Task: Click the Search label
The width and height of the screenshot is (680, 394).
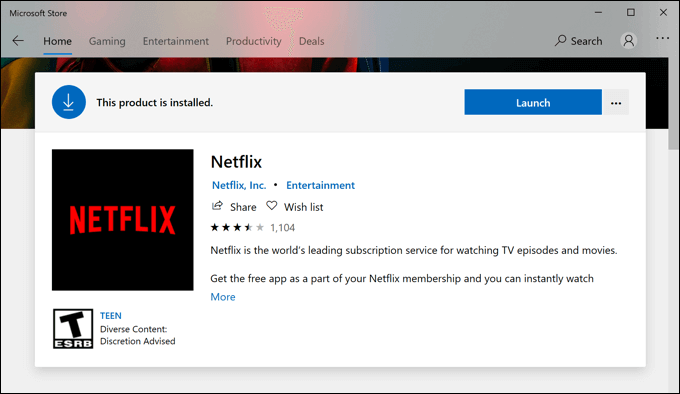Action: pos(586,41)
